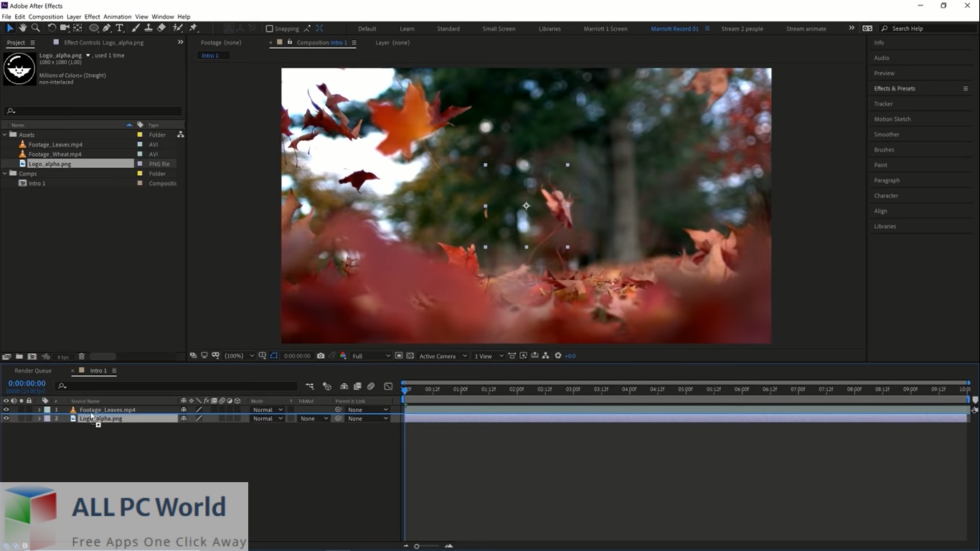This screenshot has height=551, width=980.
Task: Toggle Transparency Grid in viewer
Action: click(410, 356)
